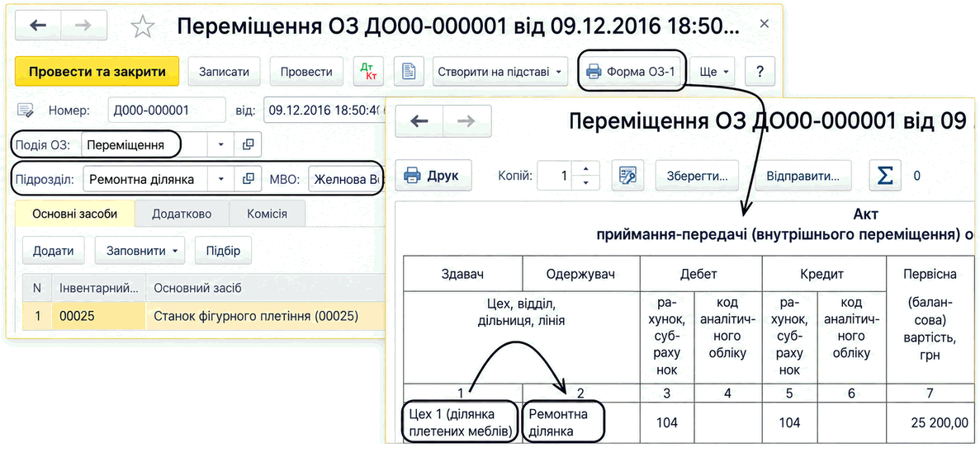The height and width of the screenshot is (457, 980).
Task: Go back in the Переміщення ОЗ document window
Action: click(x=39, y=26)
